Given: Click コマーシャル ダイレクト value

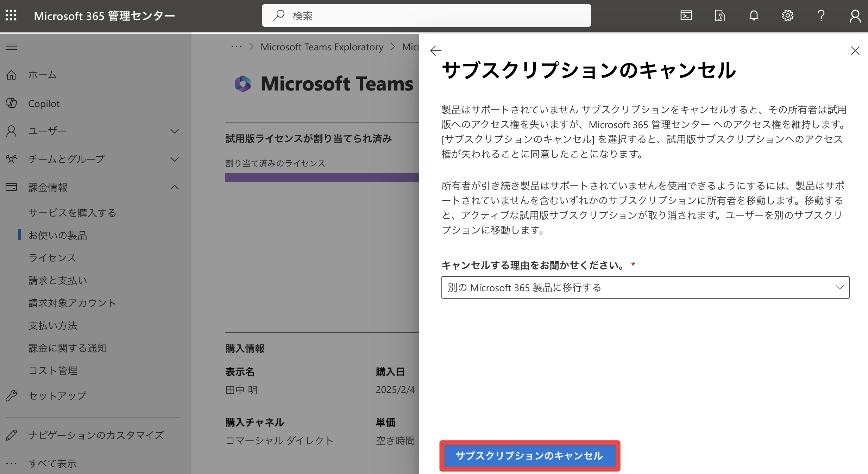Looking at the screenshot, I should pyautogui.click(x=279, y=441).
